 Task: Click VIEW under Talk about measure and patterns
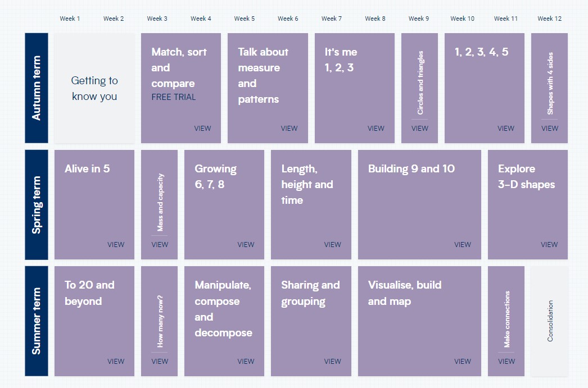289,129
